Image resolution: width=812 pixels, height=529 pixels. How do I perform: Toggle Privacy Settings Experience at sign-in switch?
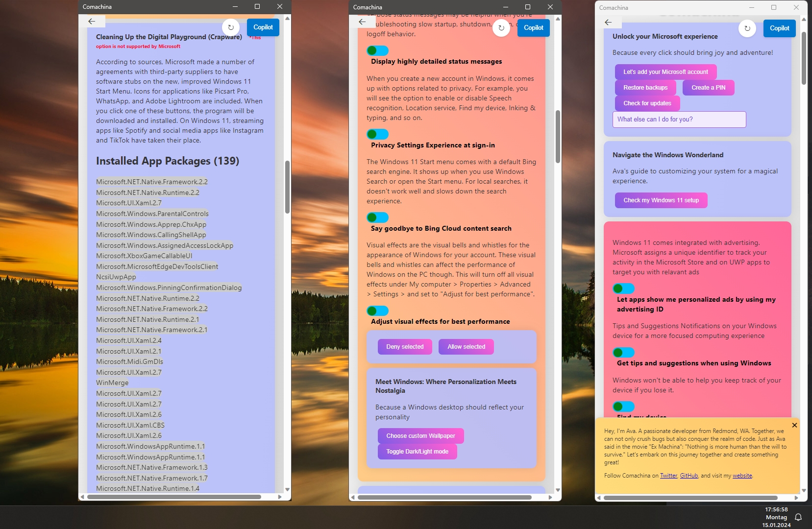[x=377, y=134]
